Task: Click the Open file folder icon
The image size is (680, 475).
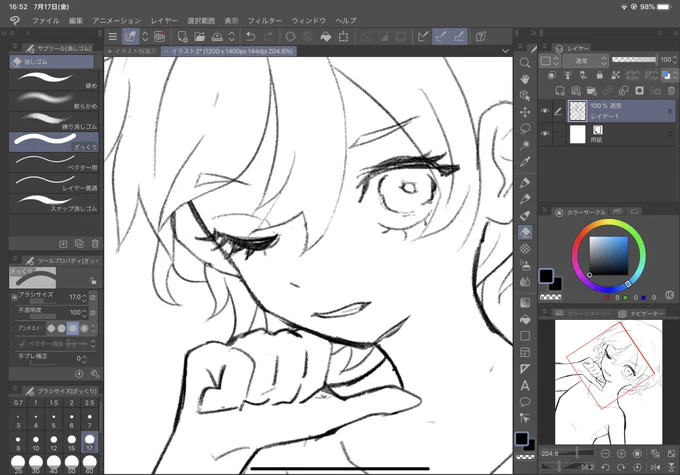Action: pyautogui.click(x=199, y=36)
